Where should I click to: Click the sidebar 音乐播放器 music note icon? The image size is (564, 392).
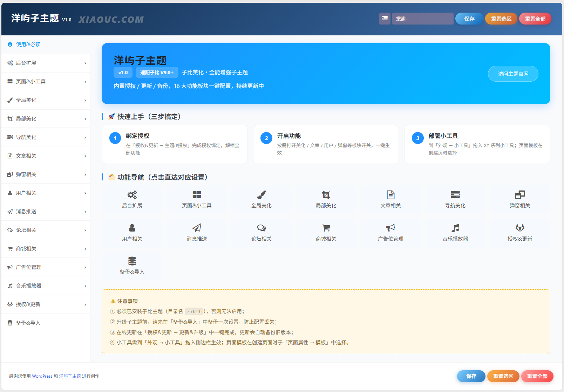point(10,286)
